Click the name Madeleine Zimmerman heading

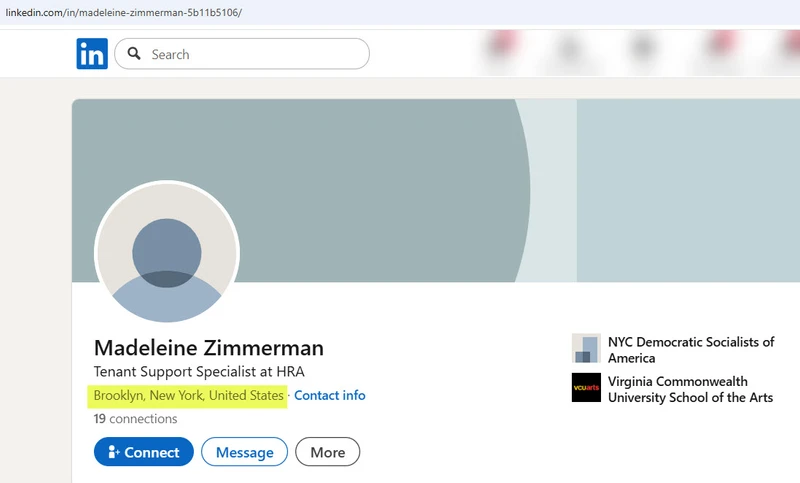pos(208,348)
